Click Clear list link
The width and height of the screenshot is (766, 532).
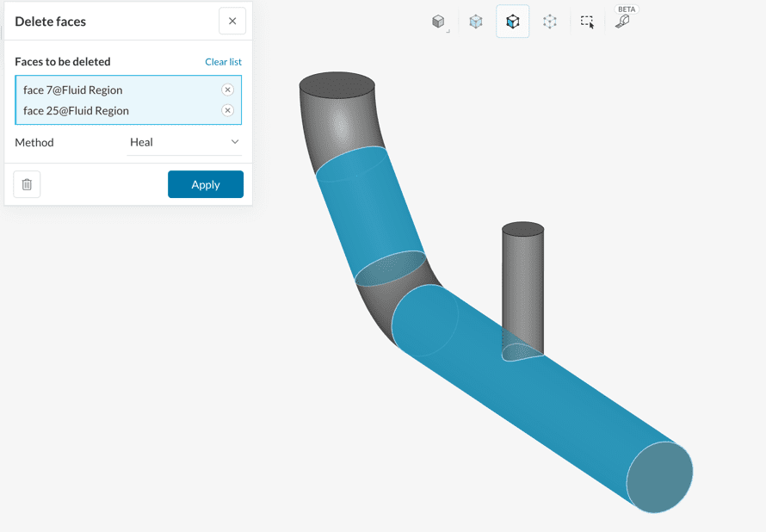click(x=223, y=62)
